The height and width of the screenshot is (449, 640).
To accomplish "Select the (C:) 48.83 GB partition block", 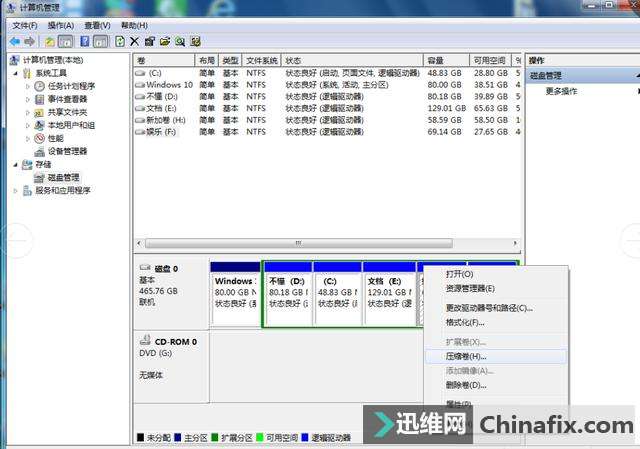I will tap(338, 294).
